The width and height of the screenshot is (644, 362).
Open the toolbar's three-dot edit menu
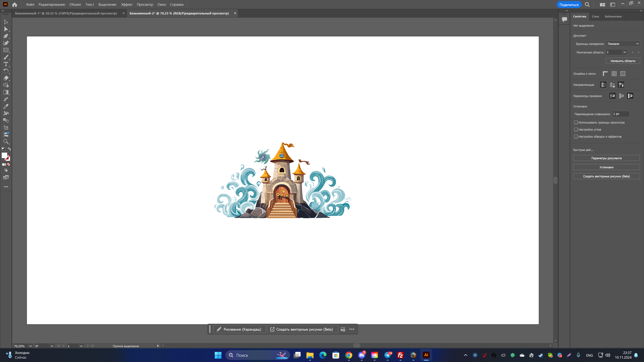pyautogui.click(x=6, y=187)
